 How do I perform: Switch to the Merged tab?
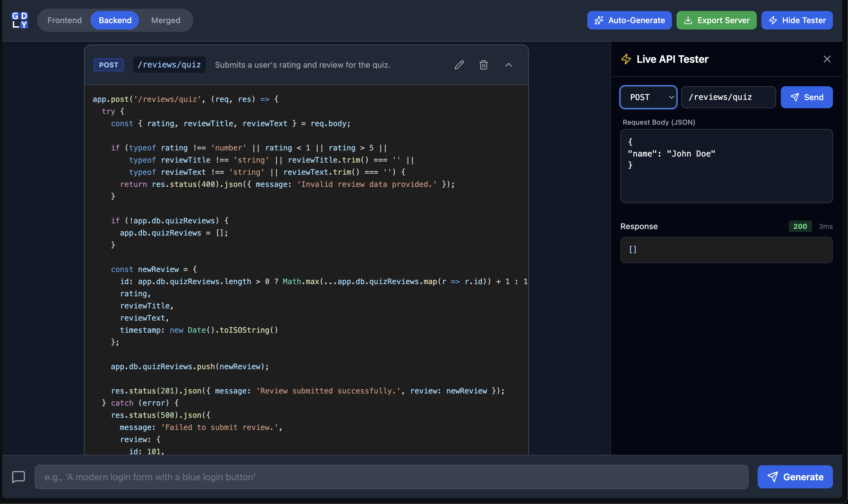[166, 20]
